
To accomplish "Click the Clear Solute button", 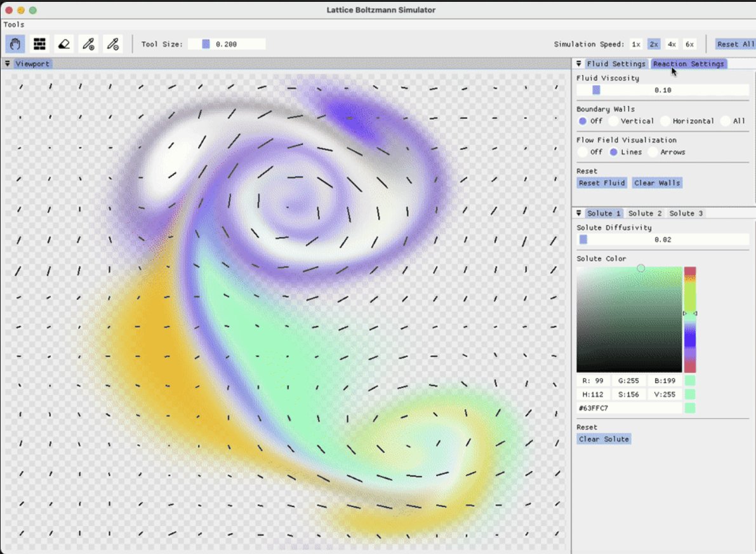I will (x=604, y=438).
